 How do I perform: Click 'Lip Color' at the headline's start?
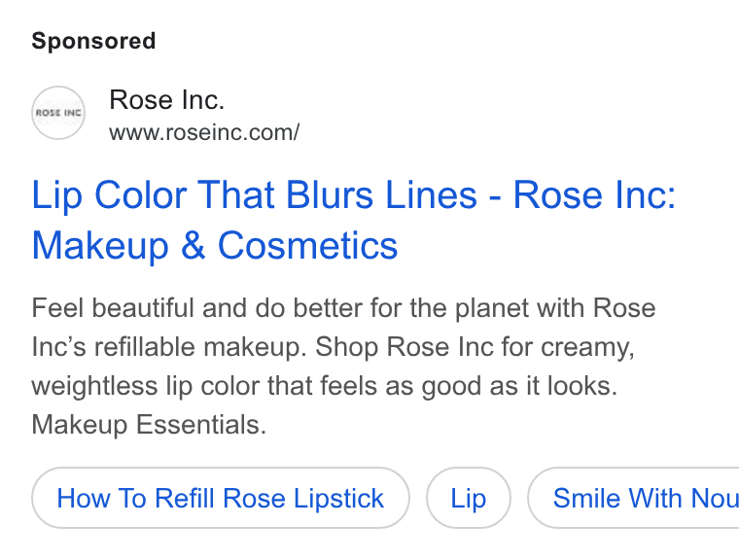pyautogui.click(x=109, y=195)
